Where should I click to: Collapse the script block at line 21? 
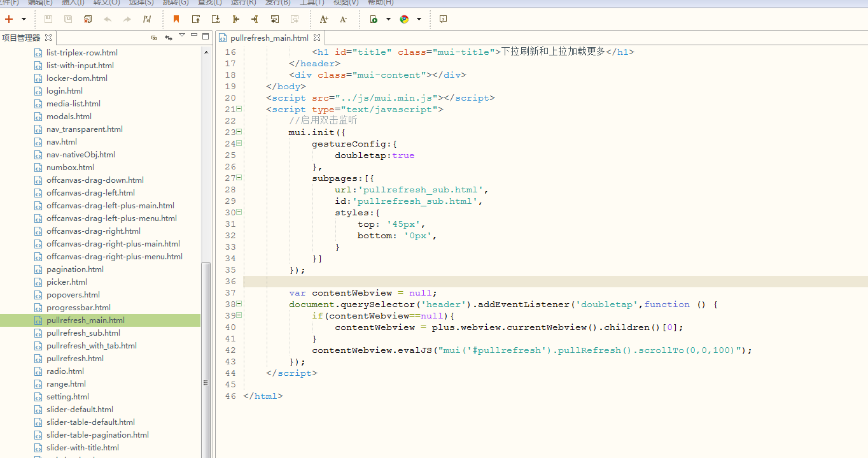pos(239,109)
